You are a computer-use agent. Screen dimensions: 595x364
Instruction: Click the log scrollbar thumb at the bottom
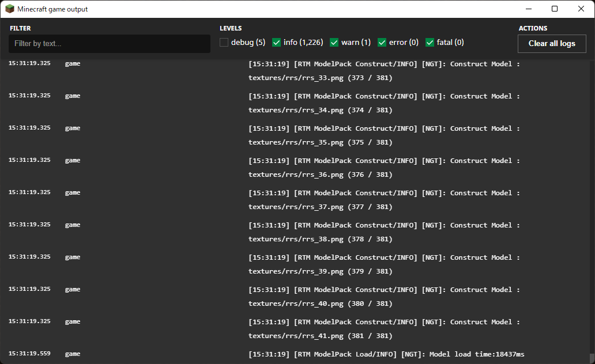coord(592,358)
